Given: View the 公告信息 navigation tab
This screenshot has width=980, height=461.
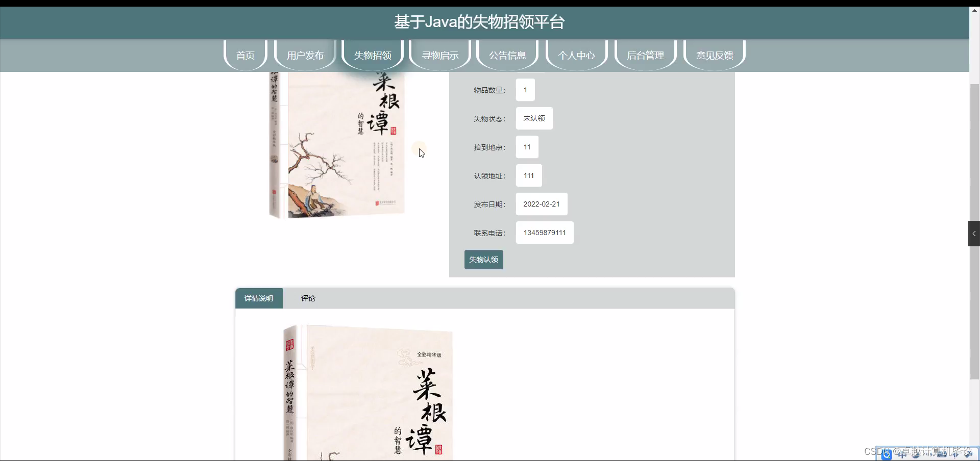Looking at the screenshot, I should click(x=507, y=55).
